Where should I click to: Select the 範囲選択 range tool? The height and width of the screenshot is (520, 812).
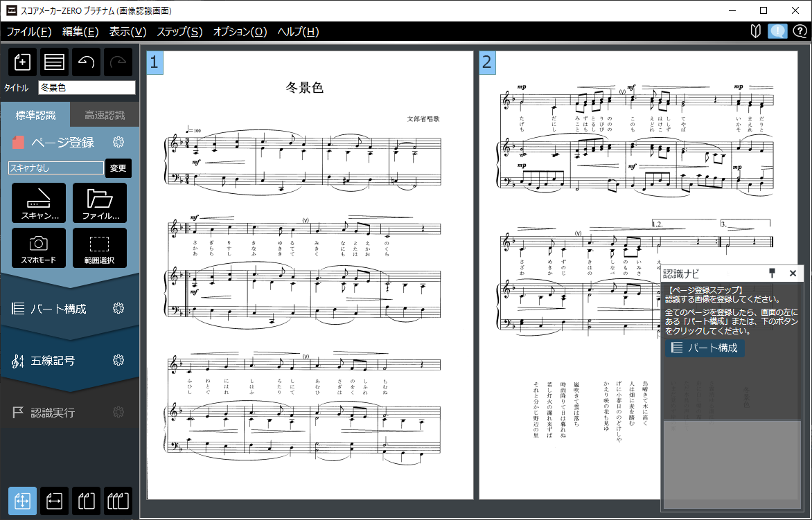click(x=100, y=248)
